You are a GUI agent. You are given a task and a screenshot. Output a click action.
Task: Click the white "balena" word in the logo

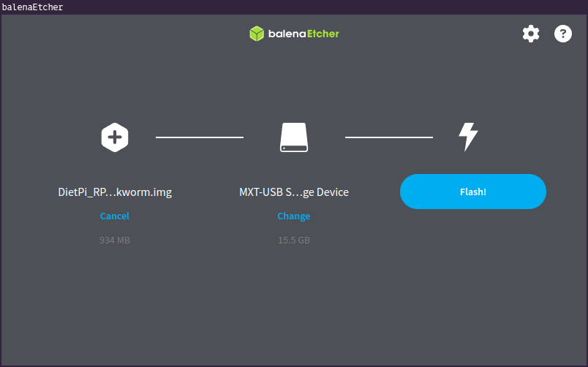[286, 34]
